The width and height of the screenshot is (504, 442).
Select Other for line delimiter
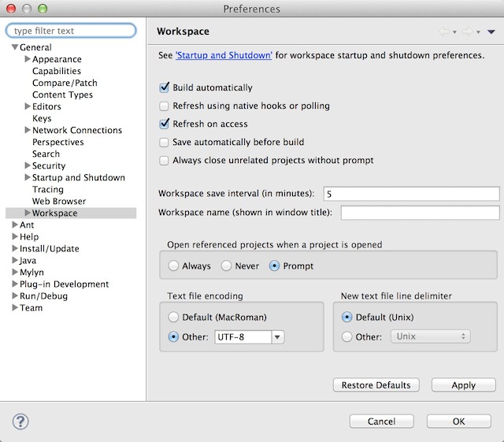click(x=347, y=336)
